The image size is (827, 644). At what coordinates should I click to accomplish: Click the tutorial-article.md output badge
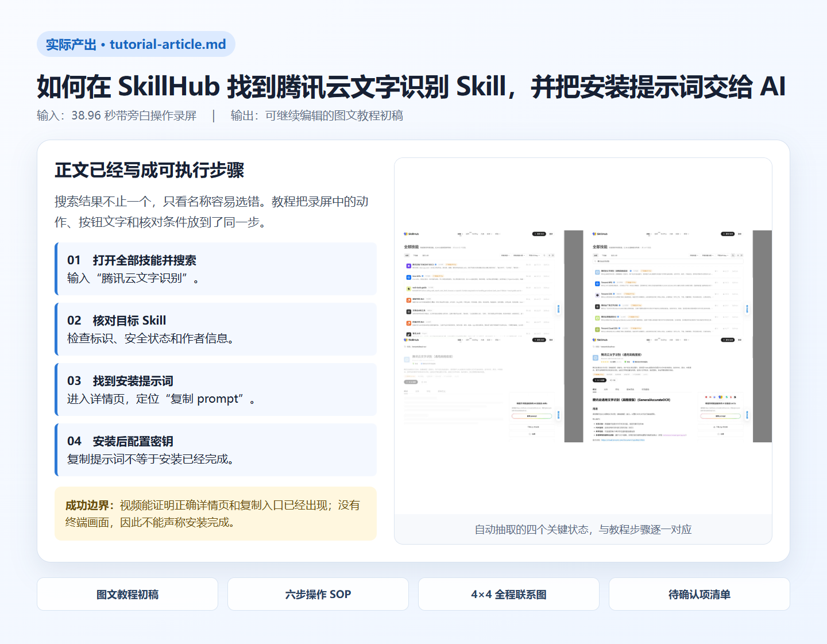pyautogui.click(x=136, y=44)
